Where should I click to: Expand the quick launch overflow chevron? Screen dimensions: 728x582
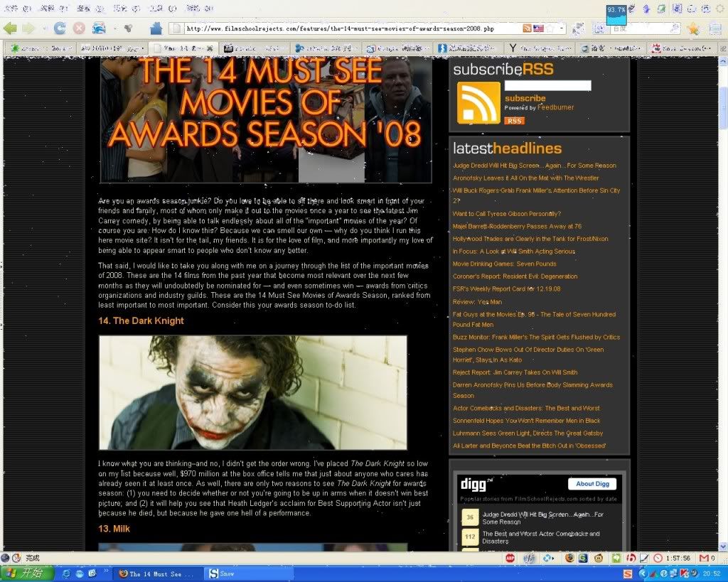106,571
